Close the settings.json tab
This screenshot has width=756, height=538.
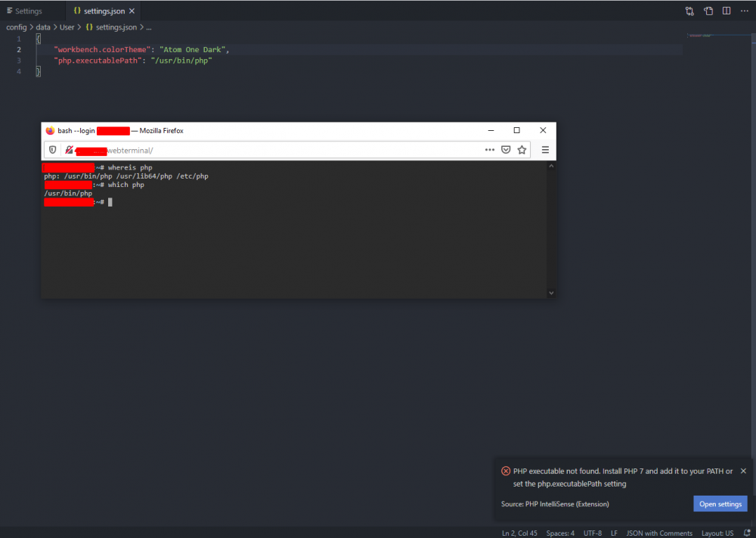(x=132, y=11)
